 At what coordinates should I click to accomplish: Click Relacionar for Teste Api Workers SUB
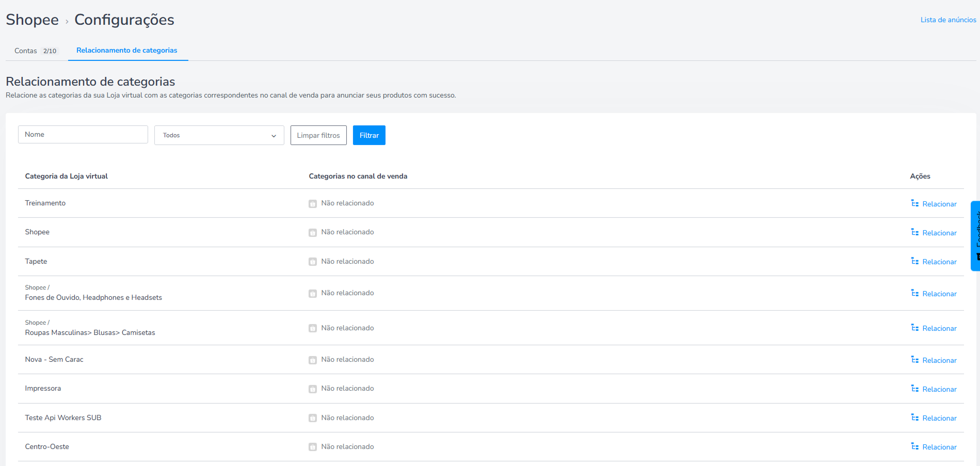point(939,418)
